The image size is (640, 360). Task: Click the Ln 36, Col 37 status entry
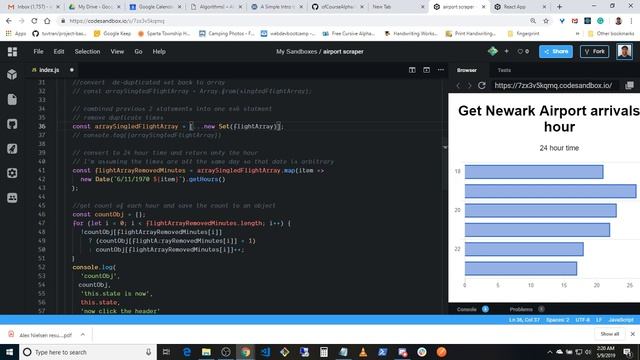(524, 320)
